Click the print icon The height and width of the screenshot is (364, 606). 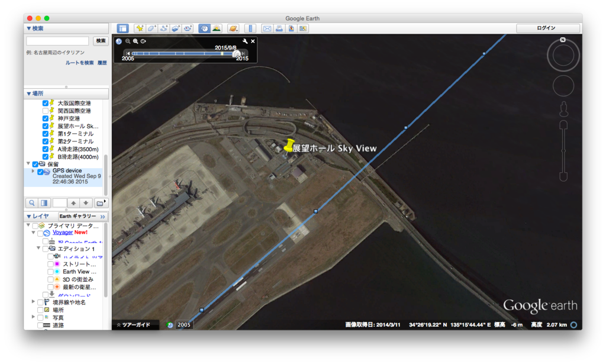pyautogui.click(x=279, y=28)
